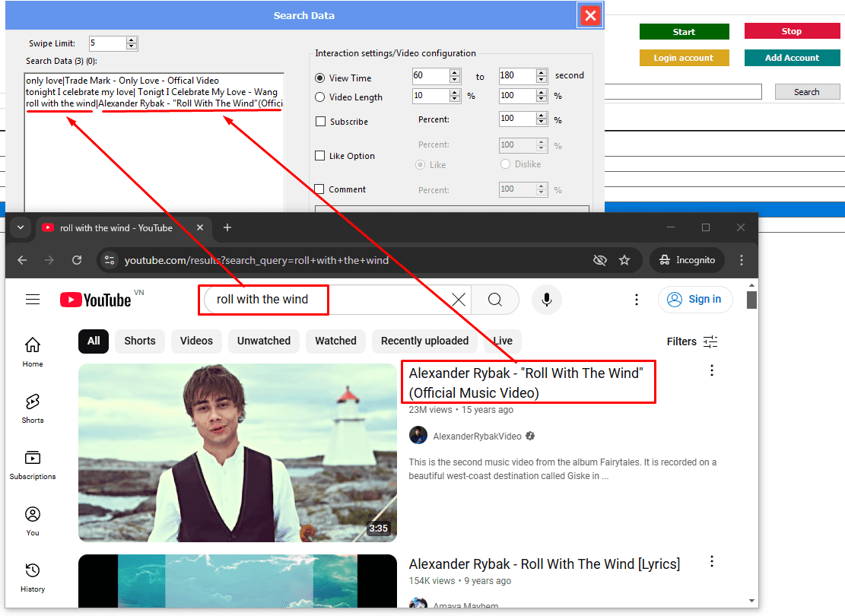
Task: Clear the YouTube search query
Action: [459, 299]
